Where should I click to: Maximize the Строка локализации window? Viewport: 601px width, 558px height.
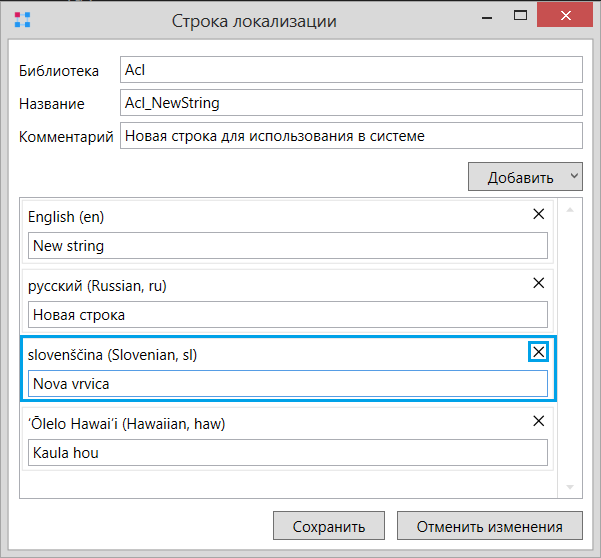pyautogui.click(x=520, y=15)
